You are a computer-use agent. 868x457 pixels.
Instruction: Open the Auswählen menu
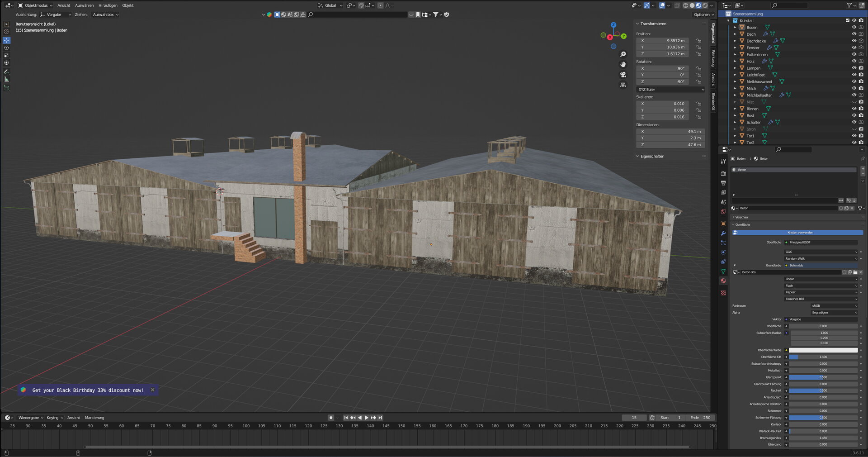(x=84, y=5)
